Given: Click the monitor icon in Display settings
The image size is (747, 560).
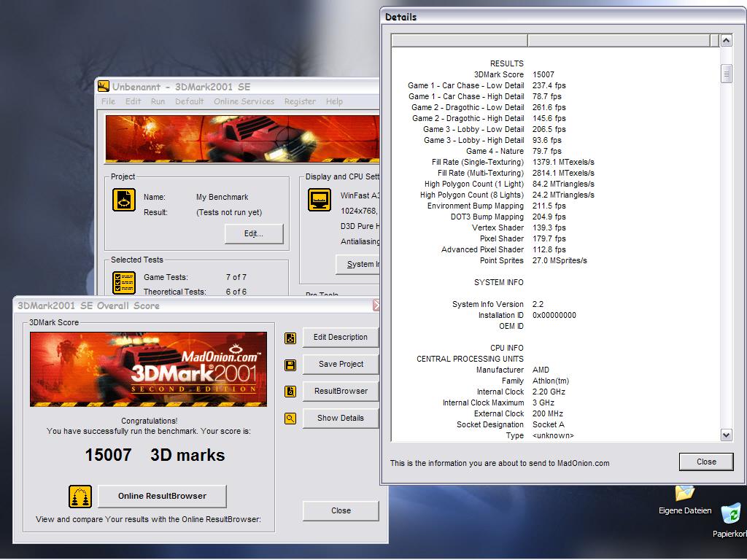Looking at the screenshot, I should pyautogui.click(x=320, y=200).
